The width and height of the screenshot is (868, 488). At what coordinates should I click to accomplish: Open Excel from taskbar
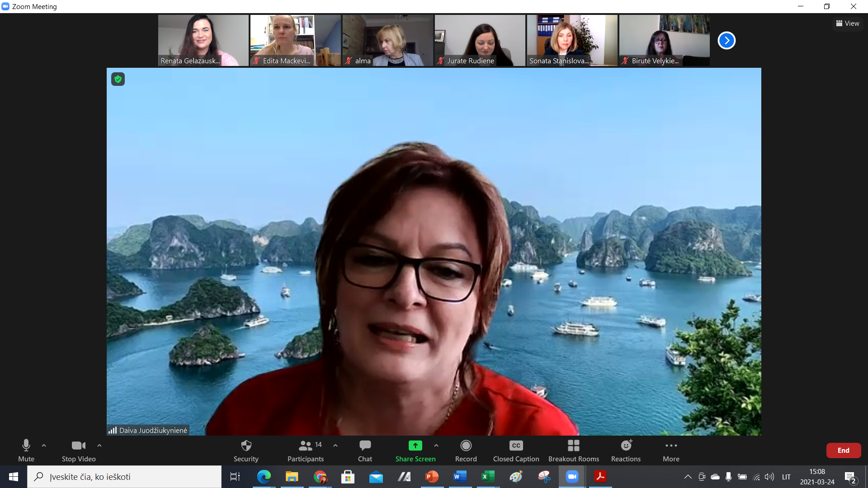tap(488, 477)
